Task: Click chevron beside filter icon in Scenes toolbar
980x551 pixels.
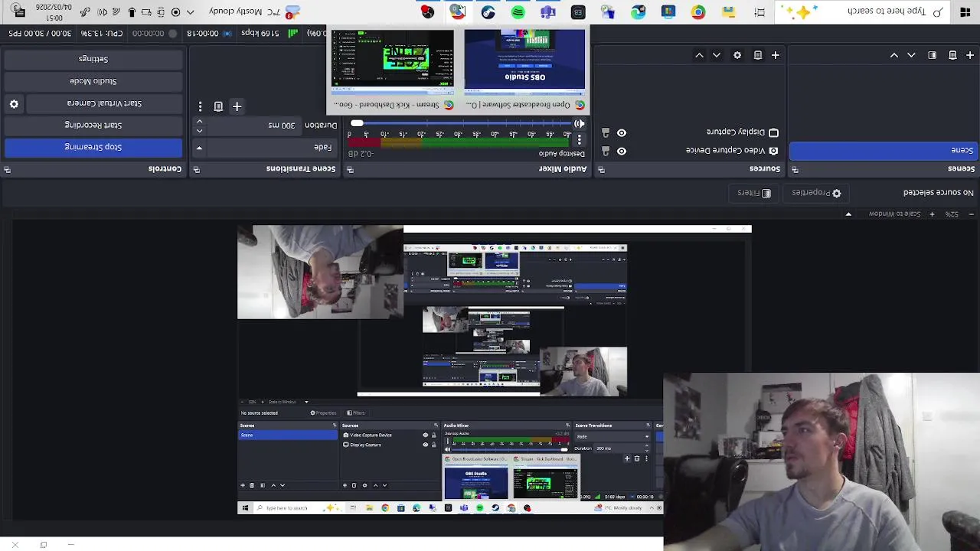Action: tap(911, 55)
